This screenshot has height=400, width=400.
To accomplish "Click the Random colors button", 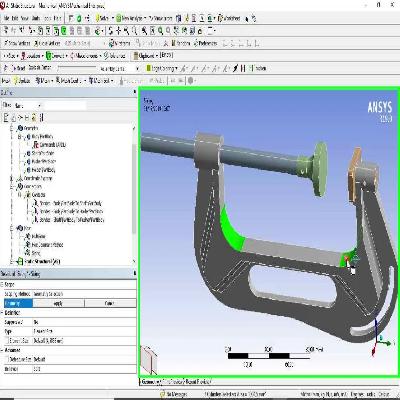I will pyautogui.click(x=182, y=43).
